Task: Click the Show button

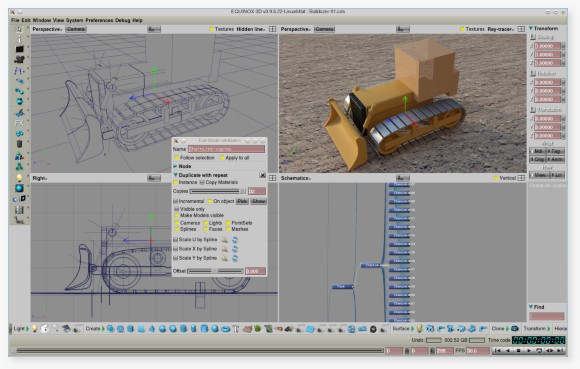Action: coord(259,201)
